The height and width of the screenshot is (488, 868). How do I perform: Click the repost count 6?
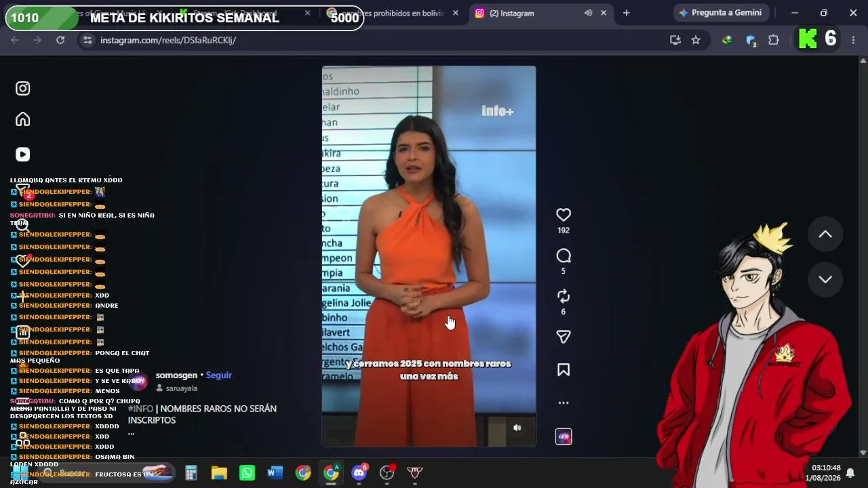tap(564, 312)
